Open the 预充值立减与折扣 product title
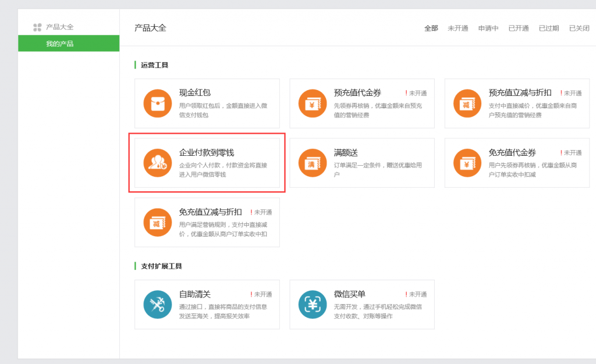The width and height of the screenshot is (596, 364). click(x=520, y=92)
